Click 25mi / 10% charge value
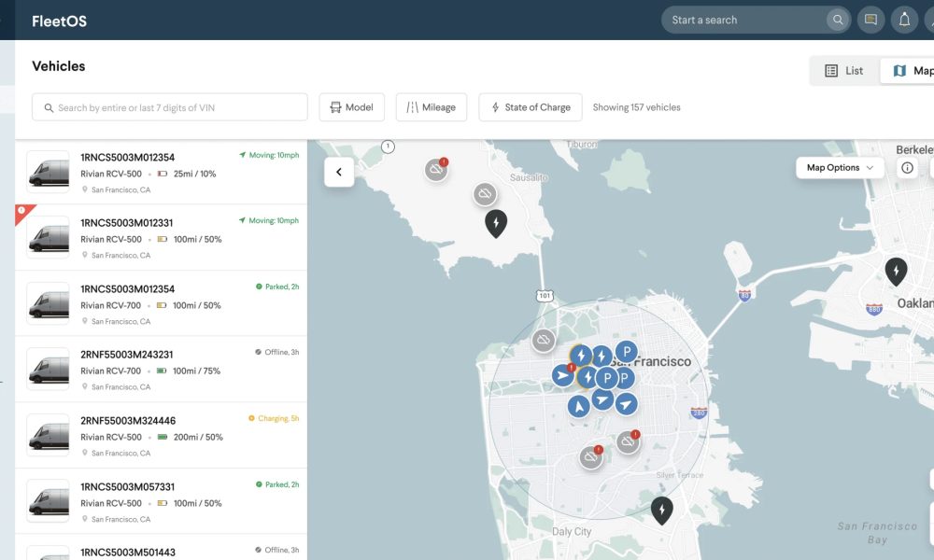This screenshot has width=934, height=560. coord(195,174)
